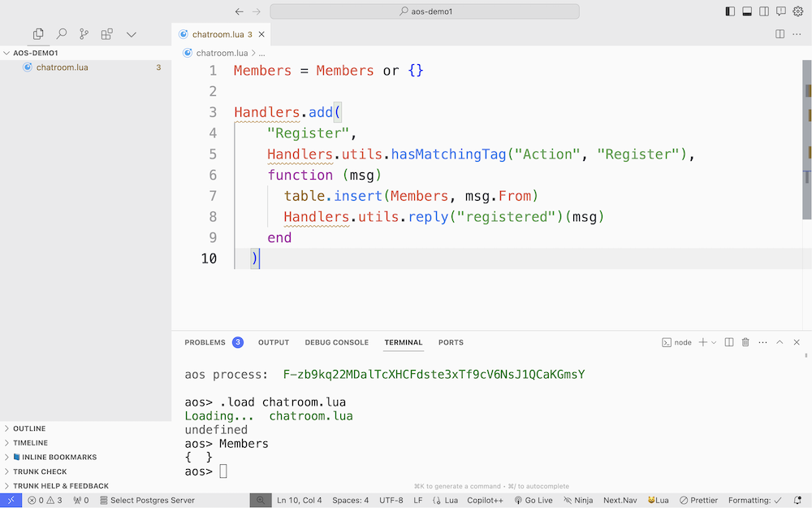Toggle the primary side bar visibility
Viewport: 812px width, 508px height.
[x=730, y=11]
